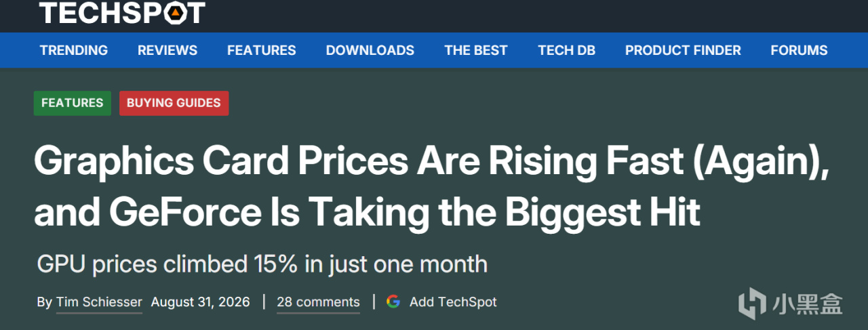
Task: Open the 28 comments link
Action: tap(318, 302)
